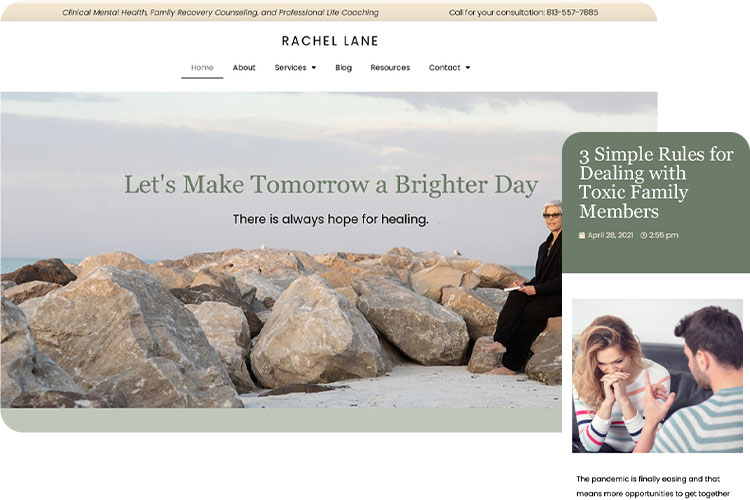
Task: Open the Home menu item
Action: [x=202, y=67]
